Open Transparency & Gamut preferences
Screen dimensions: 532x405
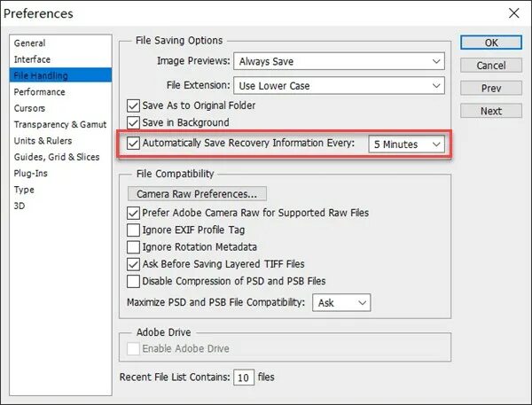point(60,124)
